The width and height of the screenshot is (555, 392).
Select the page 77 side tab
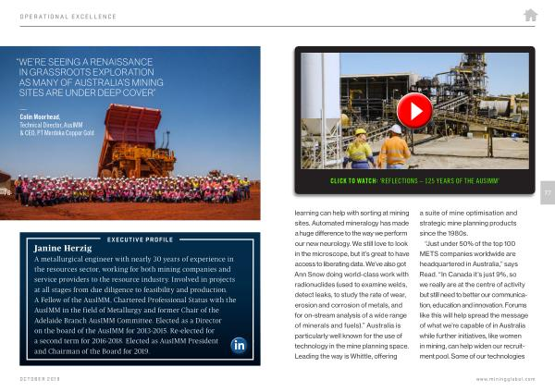547,193
